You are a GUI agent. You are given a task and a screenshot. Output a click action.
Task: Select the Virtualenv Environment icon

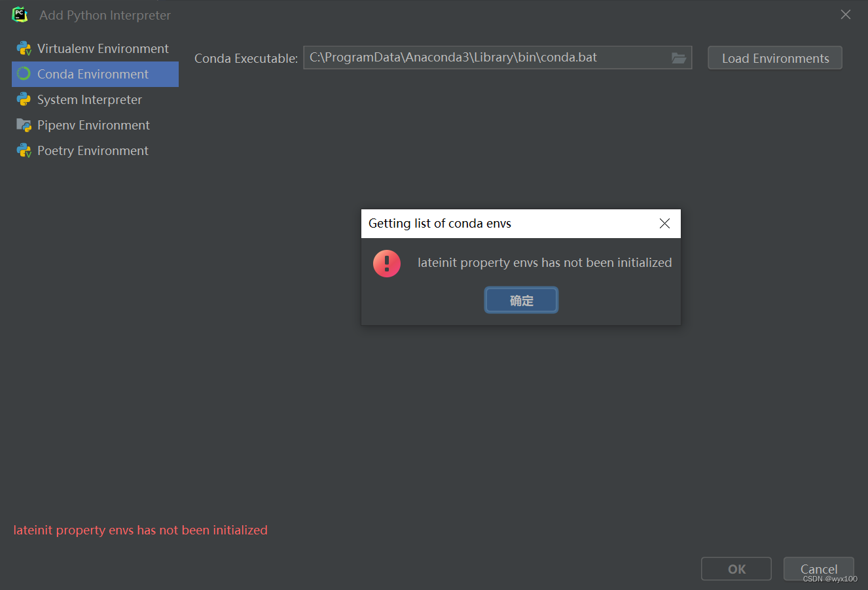click(25, 48)
